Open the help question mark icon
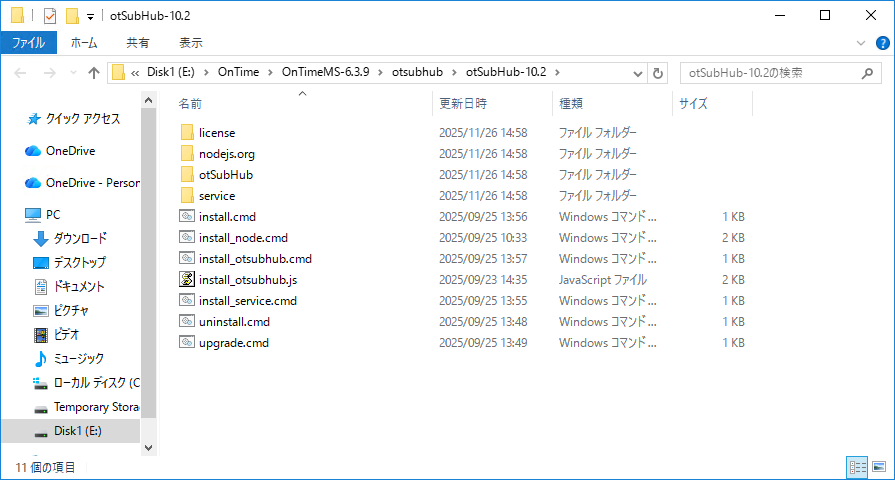 881,43
